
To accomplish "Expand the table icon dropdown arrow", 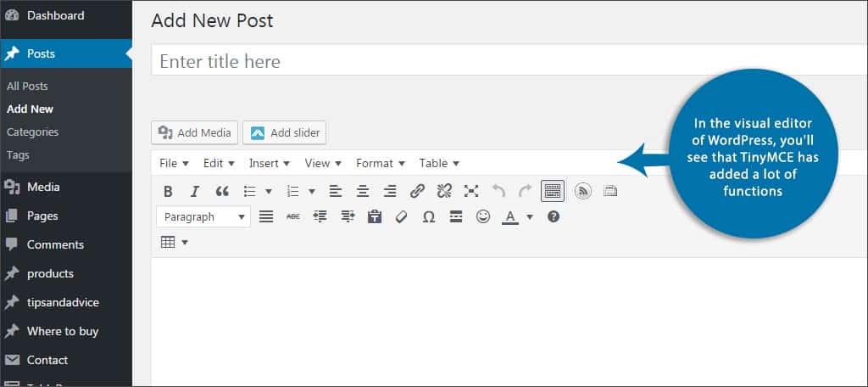I will pos(185,243).
